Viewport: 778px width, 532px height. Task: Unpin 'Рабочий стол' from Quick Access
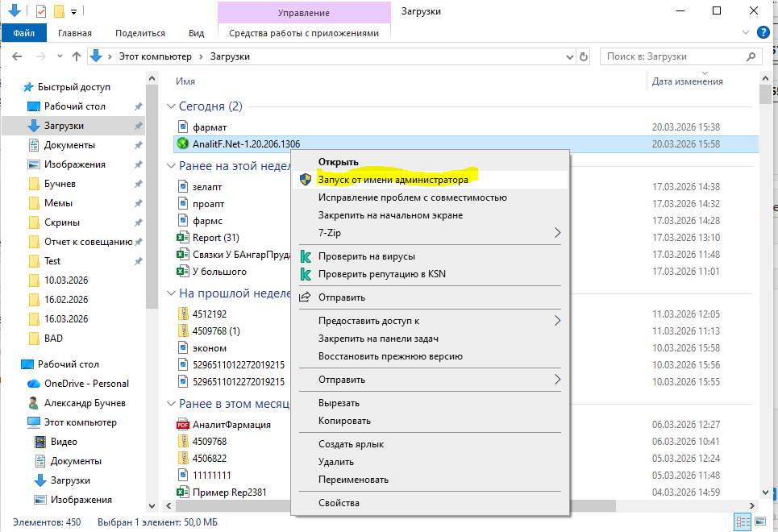click(138, 106)
